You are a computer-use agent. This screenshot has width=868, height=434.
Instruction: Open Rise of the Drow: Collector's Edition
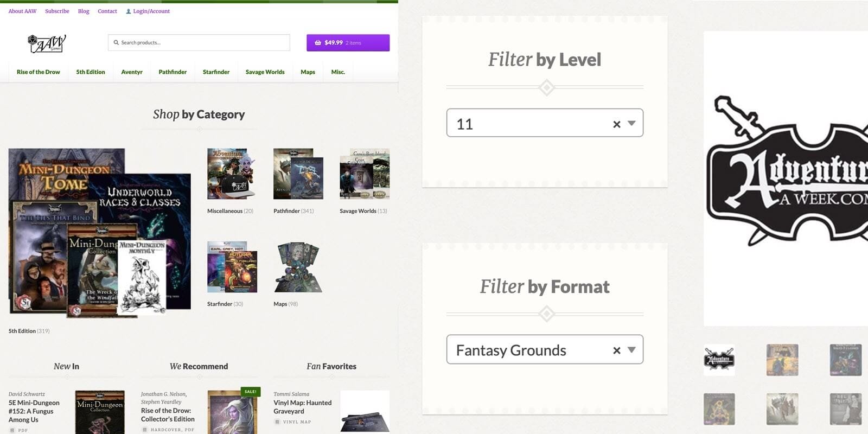point(168,415)
